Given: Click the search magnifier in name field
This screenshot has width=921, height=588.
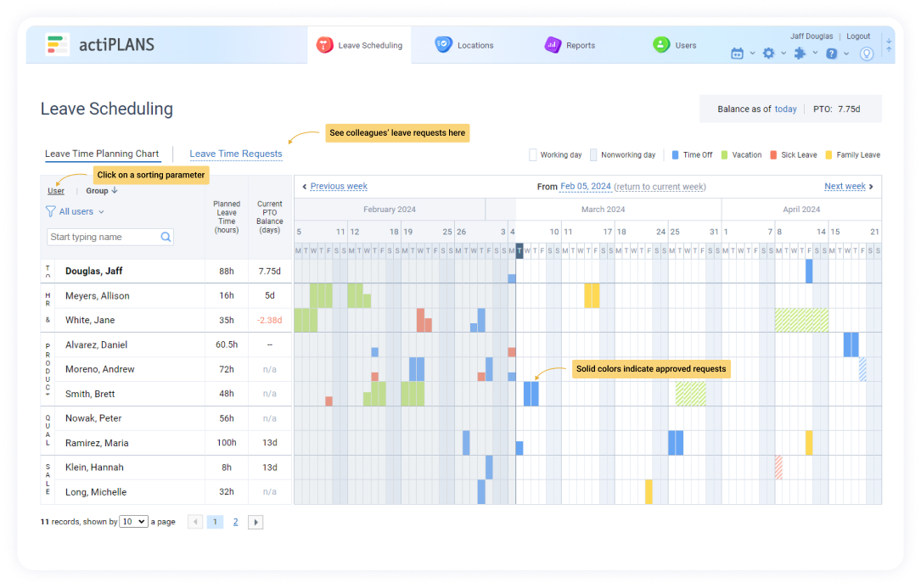Looking at the screenshot, I should 166,238.
